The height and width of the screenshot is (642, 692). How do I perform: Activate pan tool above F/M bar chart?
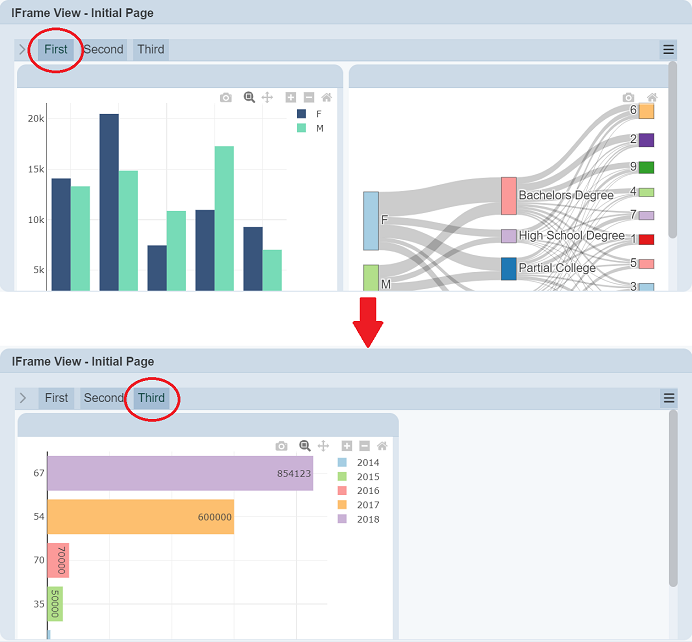(x=267, y=97)
